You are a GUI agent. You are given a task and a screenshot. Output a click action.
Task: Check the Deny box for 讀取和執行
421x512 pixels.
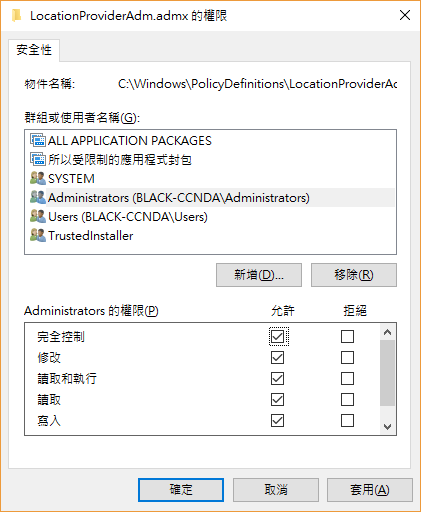coord(347,379)
